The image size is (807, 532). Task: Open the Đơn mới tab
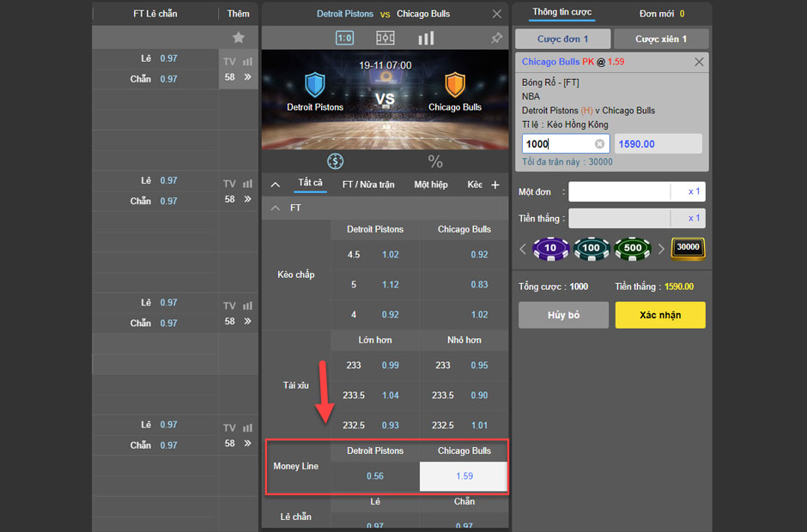pyautogui.click(x=662, y=14)
